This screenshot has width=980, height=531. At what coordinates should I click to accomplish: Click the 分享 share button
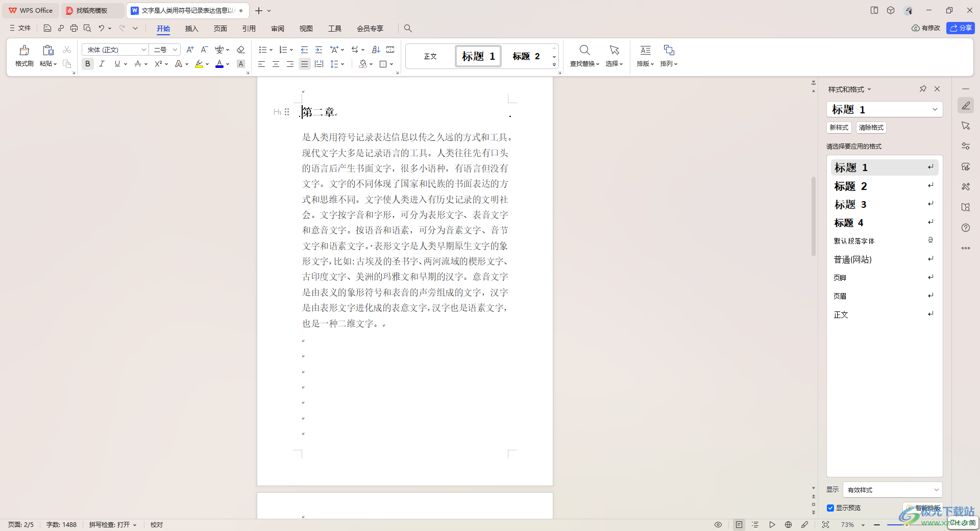[961, 28]
